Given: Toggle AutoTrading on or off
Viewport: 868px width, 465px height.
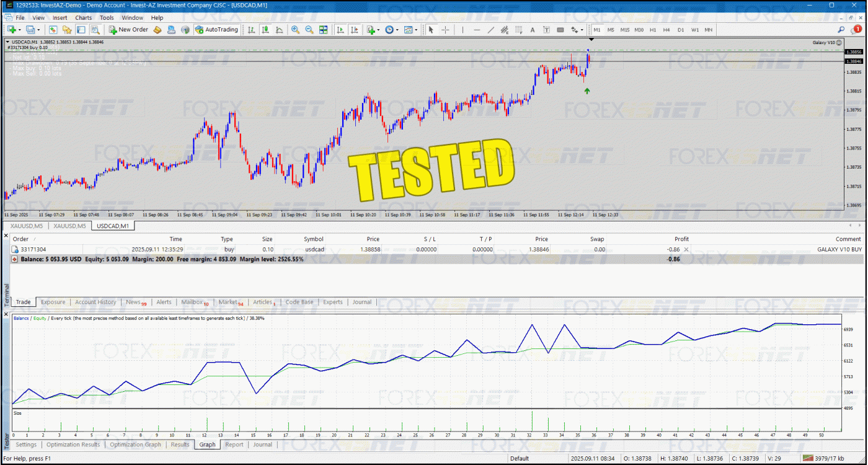Looking at the screenshot, I should coord(216,29).
